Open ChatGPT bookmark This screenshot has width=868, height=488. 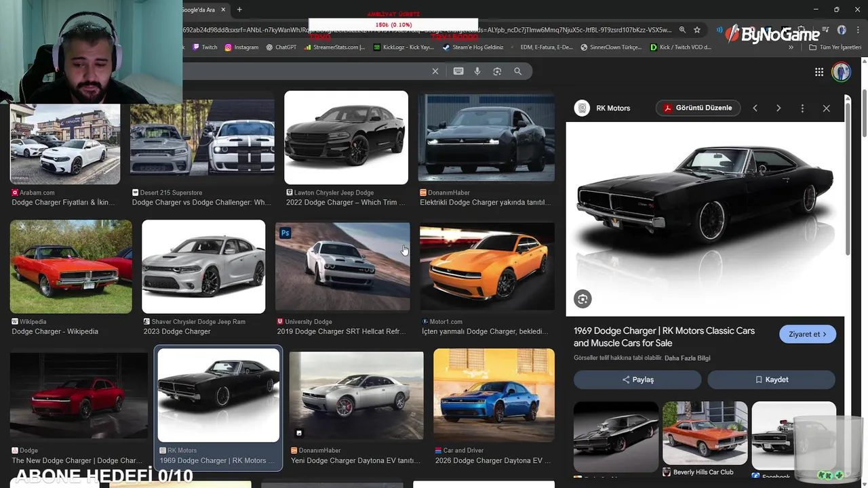pyautogui.click(x=281, y=47)
